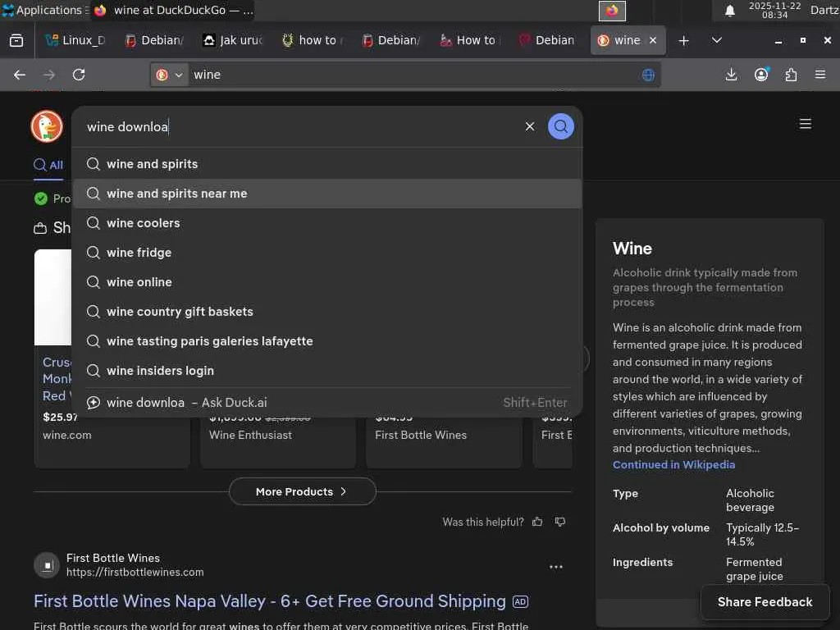This screenshot has height=630, width=840.
Task: Select the All search filter tab
Action: tap(48, 165)
